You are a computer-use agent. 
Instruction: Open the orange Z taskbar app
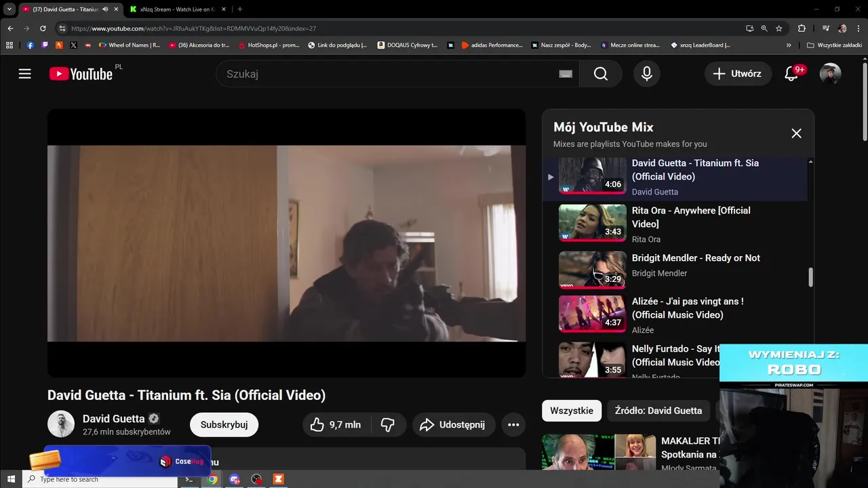click(x=278, y=479)
